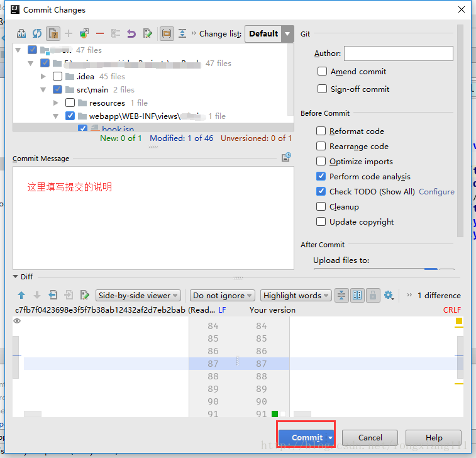Open Commit button dropdown arrow
This screenshot has height=458, width=476.
330,438
